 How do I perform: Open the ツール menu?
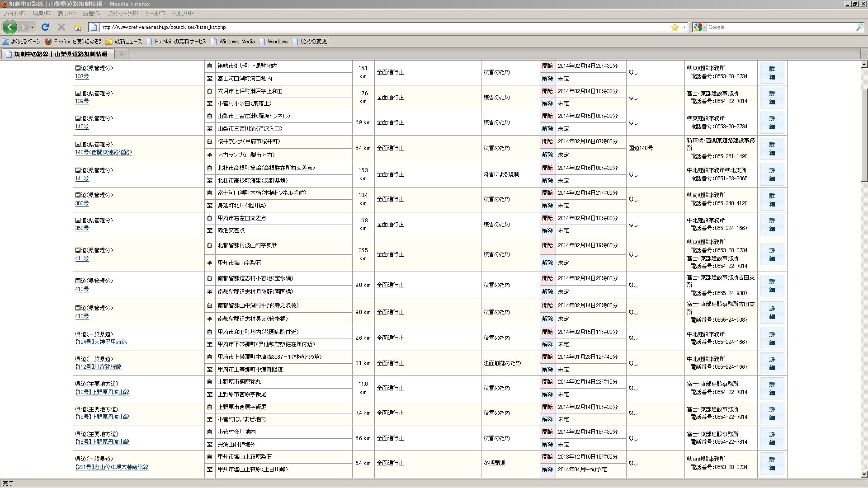[155, 14]
